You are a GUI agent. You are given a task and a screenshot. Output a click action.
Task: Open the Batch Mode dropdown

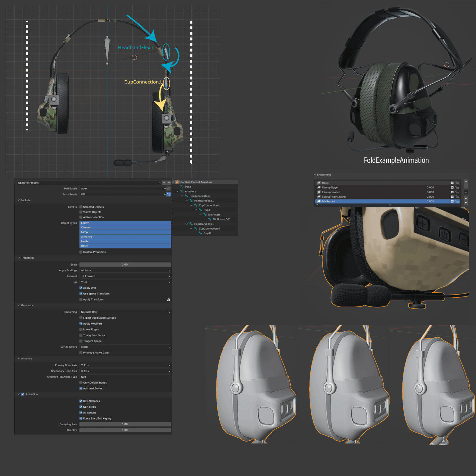tap(123, 194)
